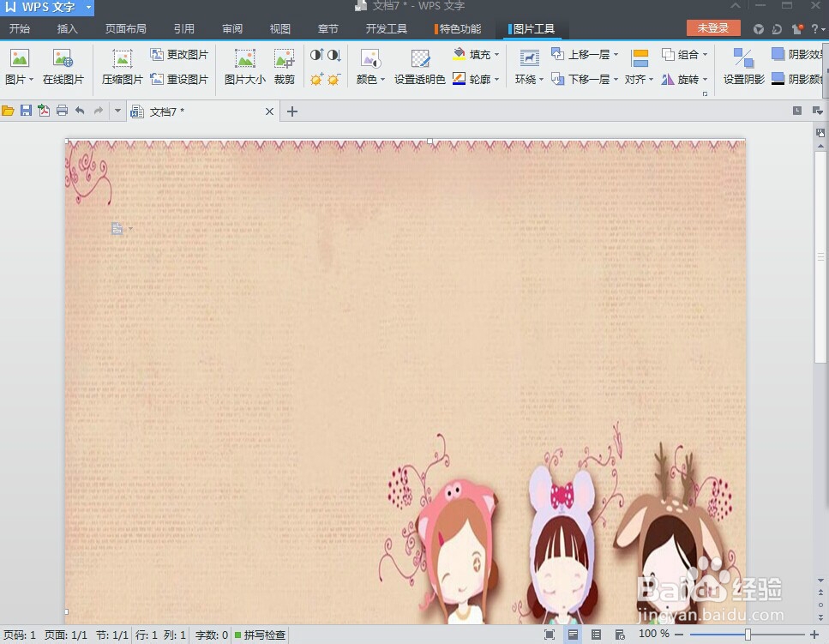Open quick access toolbar customize arrow

[x=117, y=111]
